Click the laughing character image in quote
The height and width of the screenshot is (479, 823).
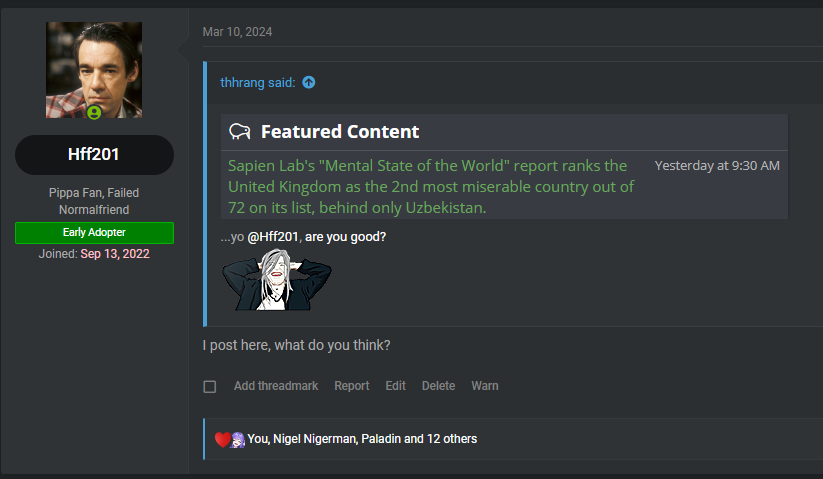pyautogui.click(x=277, y=280)
